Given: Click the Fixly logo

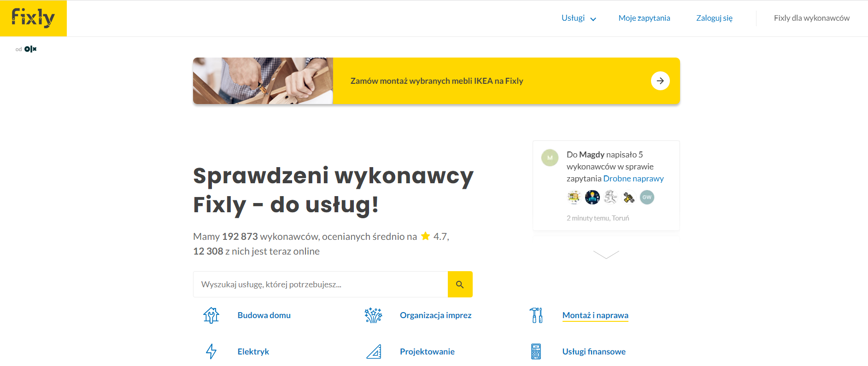Looking at the screenshot, I should [33, 18].
